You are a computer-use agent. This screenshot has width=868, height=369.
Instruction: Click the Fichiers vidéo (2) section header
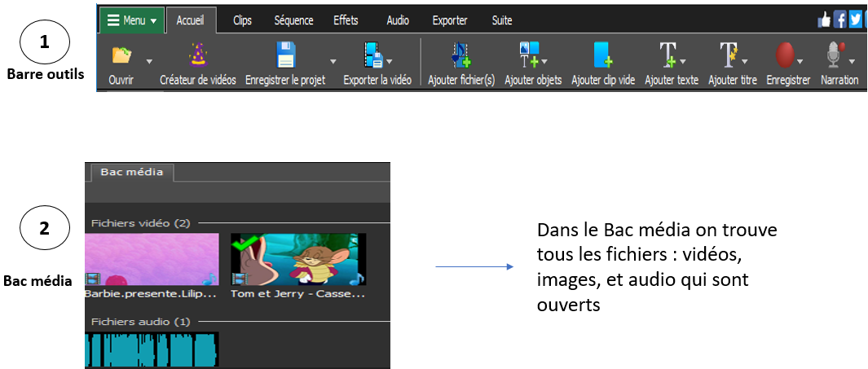tap(141, 223)
